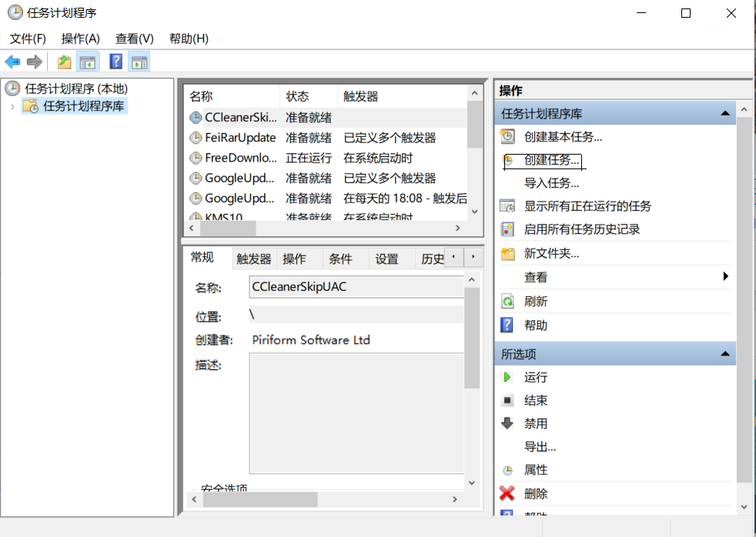Open the 文件(F) menu
Viewport: 756px width, 537px height.
28,38
